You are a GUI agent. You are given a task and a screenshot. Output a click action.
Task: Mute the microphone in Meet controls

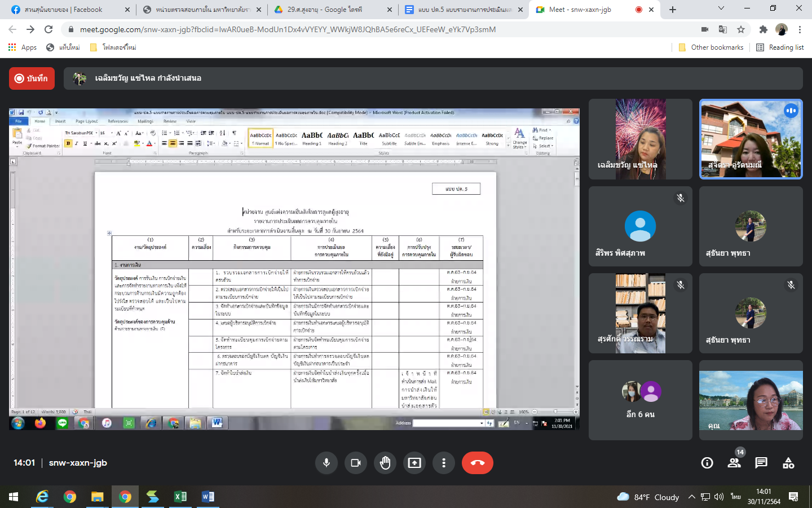point(326,463)
